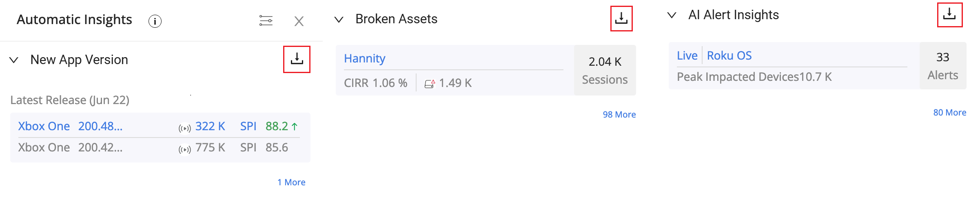Open the Hannity broken asset
The width and height of the screenshot is (980, 200).
pyautogui.click(x=365, y=59)
